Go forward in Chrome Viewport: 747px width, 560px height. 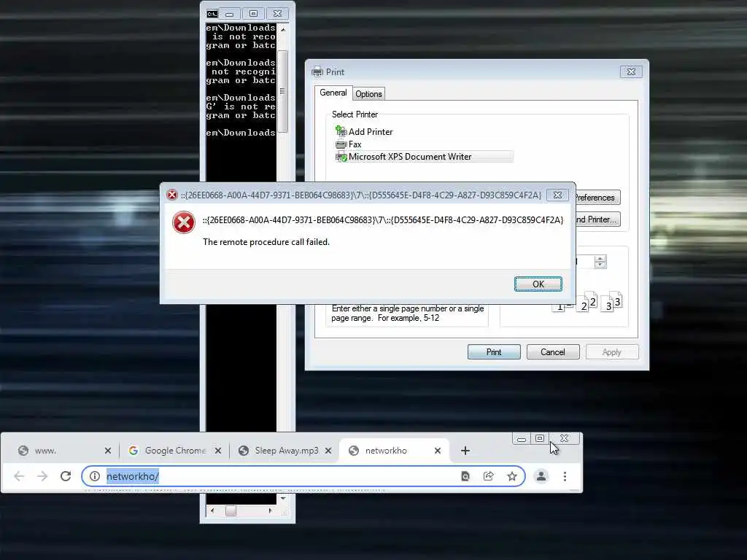tap(42, 476)
